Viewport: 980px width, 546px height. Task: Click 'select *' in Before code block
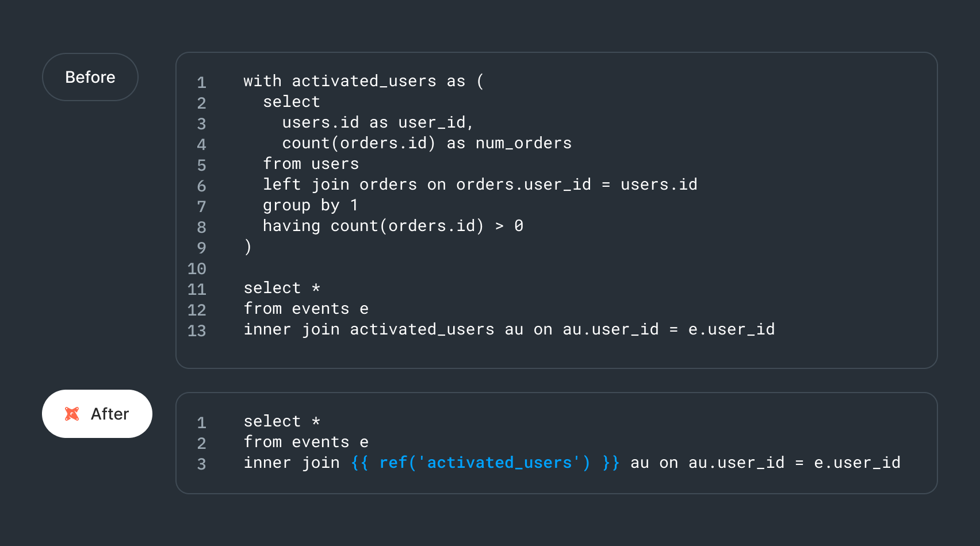282,288
